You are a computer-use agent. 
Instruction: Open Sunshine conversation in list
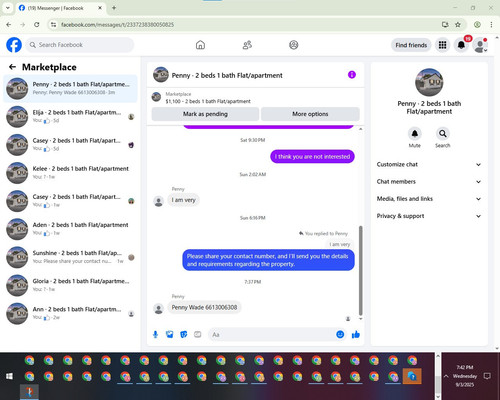tap(70, 257)
